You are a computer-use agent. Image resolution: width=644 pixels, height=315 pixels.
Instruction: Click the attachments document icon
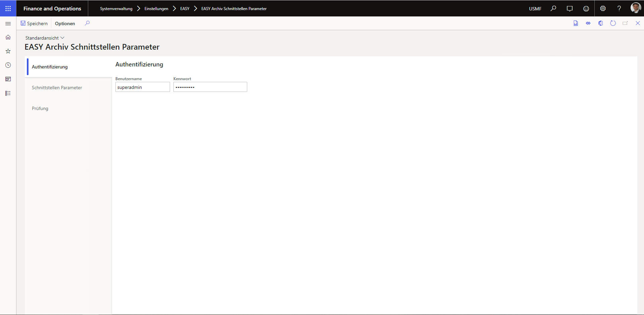(576, 23)
